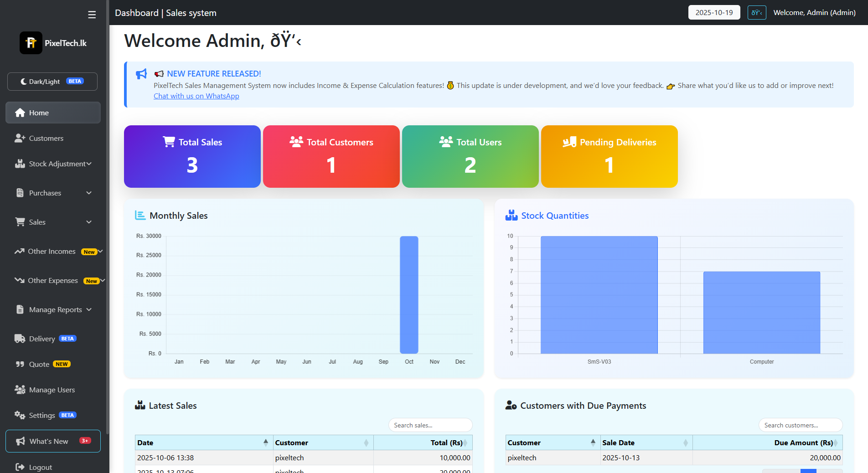Open the Other Incomes menu item
868x473 pixels.
[x=52, y=251]
